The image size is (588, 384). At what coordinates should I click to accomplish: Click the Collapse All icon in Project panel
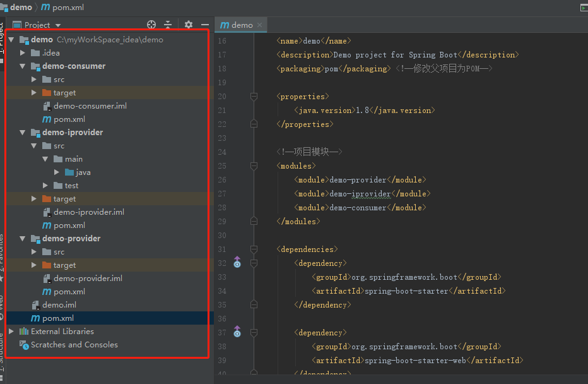pyautogui.click(x=168, y=25)
